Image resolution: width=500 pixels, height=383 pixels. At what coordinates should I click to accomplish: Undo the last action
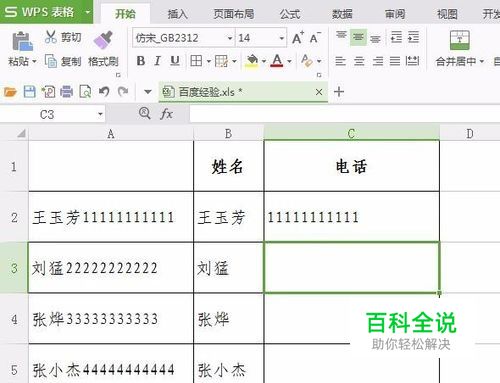(104, 91)
